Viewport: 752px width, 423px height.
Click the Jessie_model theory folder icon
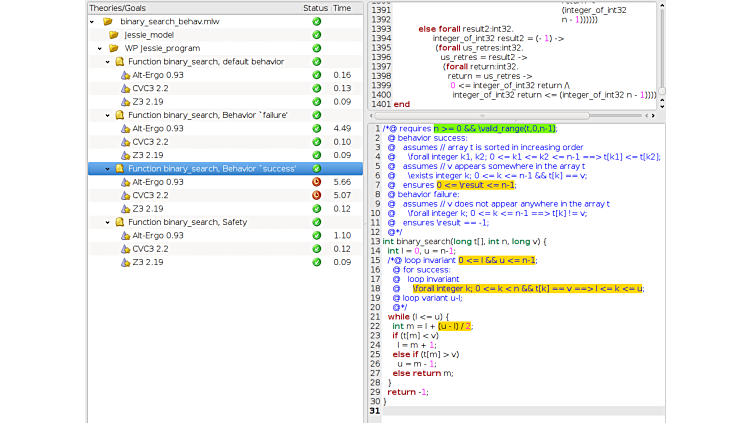click(x=113, y=34)
